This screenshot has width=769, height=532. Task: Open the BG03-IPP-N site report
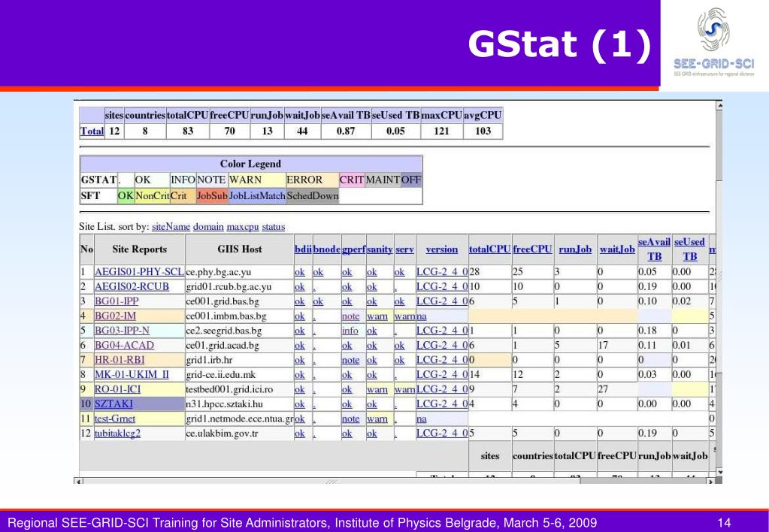[122, 331]
